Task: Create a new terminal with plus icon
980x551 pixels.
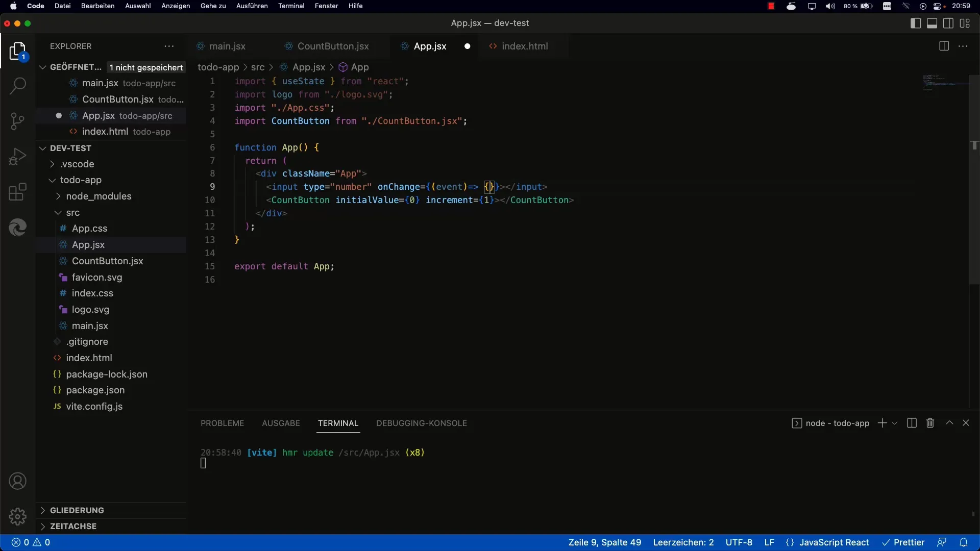Action: point(882,423)
